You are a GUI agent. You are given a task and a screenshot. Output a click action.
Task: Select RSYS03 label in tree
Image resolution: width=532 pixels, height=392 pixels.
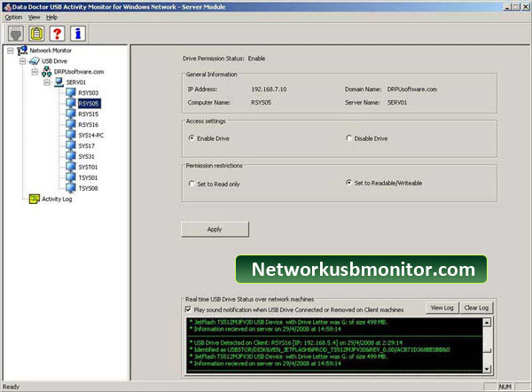coord(89,93)
